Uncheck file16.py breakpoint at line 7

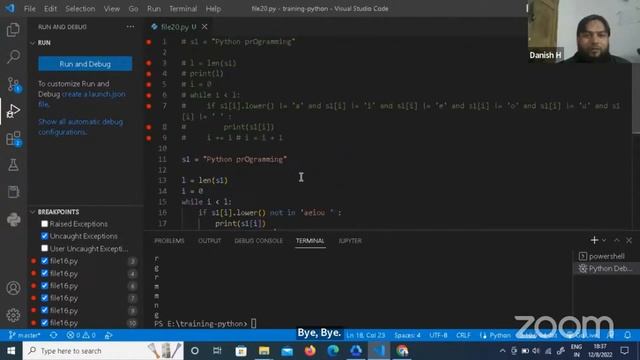coord(44,298)
